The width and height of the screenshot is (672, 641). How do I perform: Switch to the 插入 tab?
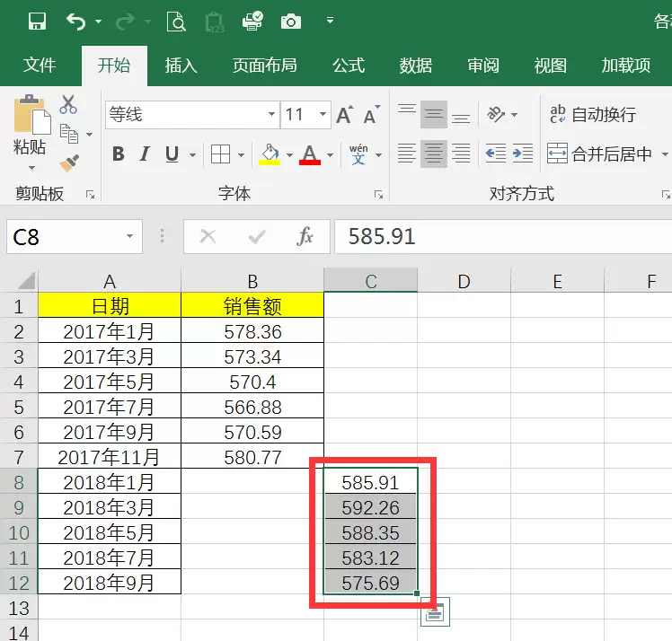[x=181, y=66]
